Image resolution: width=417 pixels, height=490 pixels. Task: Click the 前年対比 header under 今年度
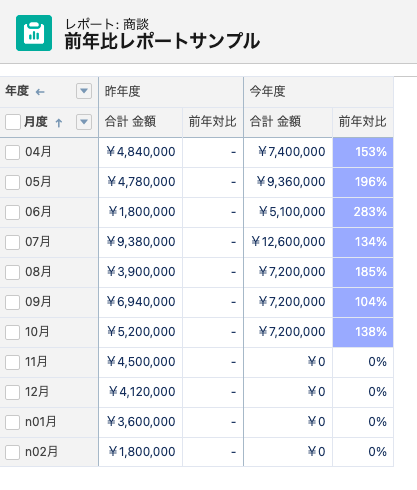point(363,122)
